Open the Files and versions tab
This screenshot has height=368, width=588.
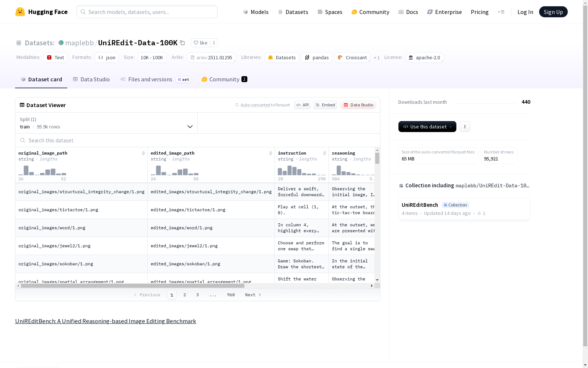(155, 79)
